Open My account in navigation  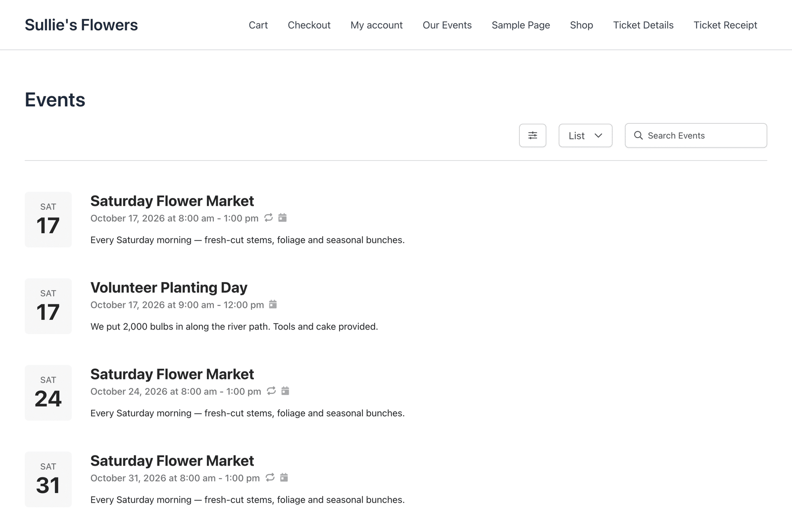coord(377,25)
